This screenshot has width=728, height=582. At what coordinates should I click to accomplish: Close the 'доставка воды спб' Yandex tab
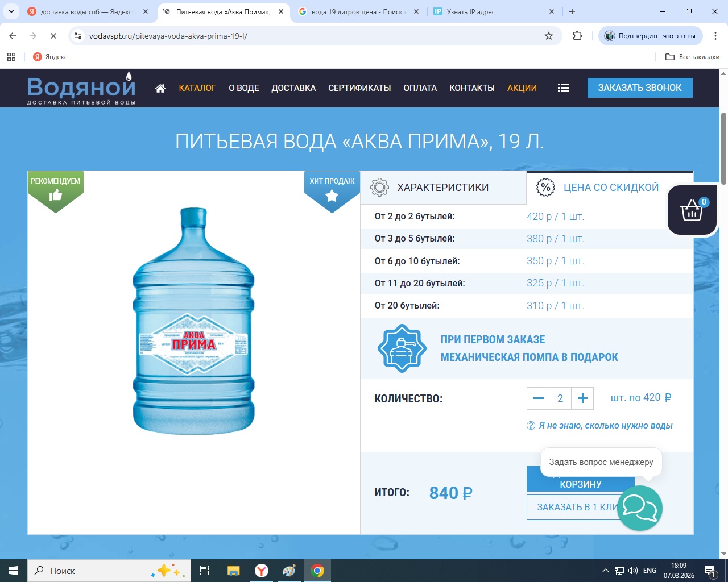146,11
